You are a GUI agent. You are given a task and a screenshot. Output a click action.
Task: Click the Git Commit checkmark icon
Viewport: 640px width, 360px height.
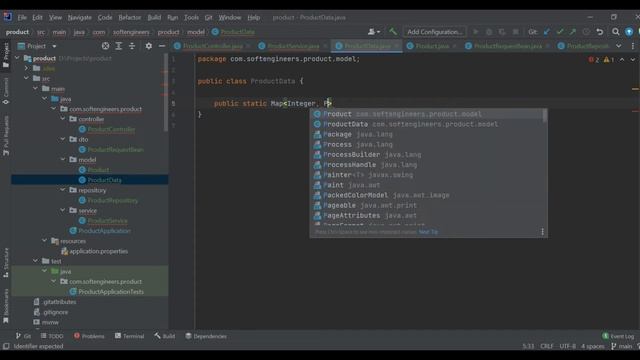tap(560, 31)
